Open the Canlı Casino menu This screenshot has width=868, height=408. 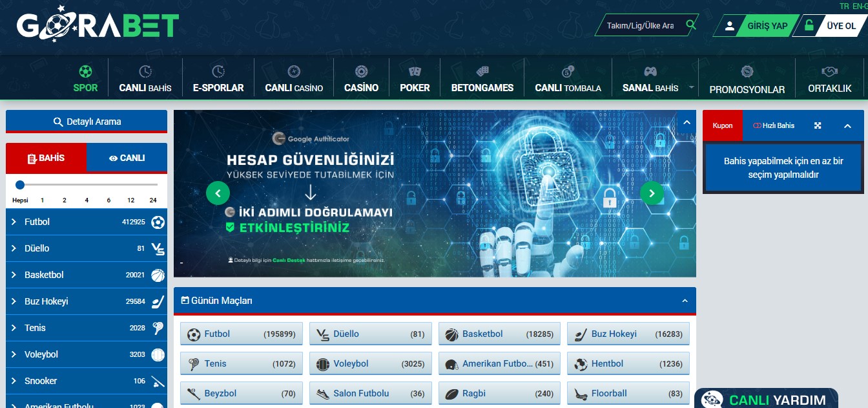[x=294, y=80]
